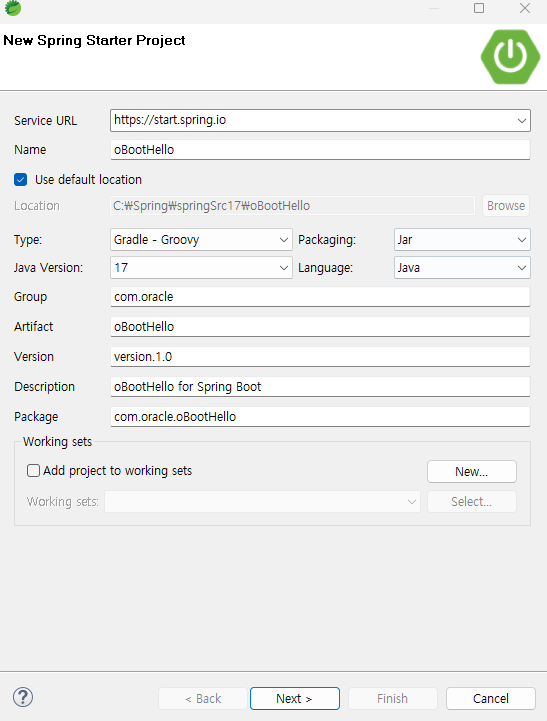547x721 pixels.
Task: Maximize the dialog window
Action: coord(479,8)
